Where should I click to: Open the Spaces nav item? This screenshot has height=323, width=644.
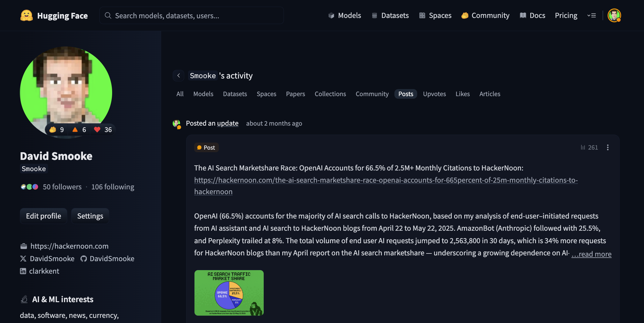[x=435, y=15]
